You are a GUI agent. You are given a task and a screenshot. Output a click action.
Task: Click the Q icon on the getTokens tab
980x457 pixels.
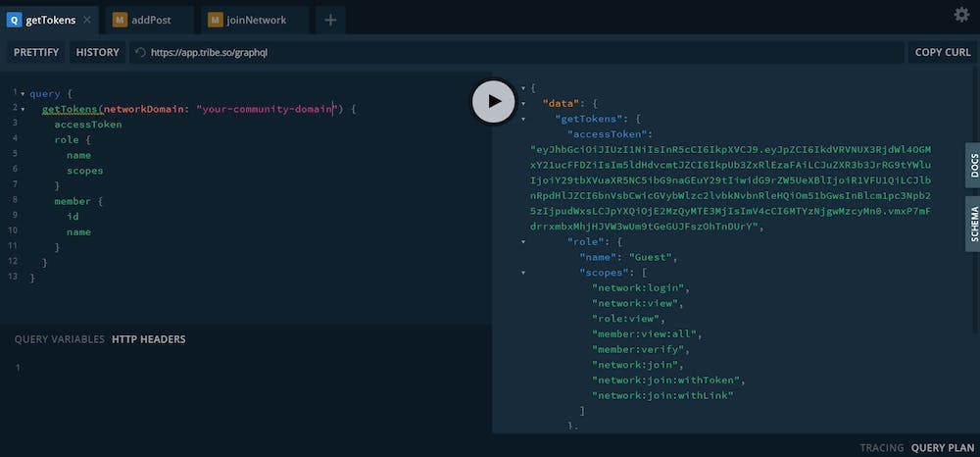point(14,20)
